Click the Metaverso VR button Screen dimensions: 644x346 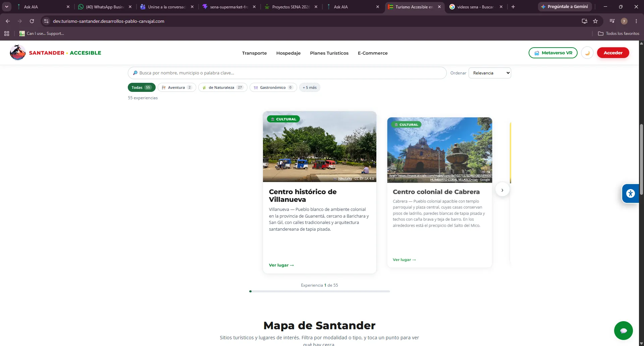pos(553,53)
